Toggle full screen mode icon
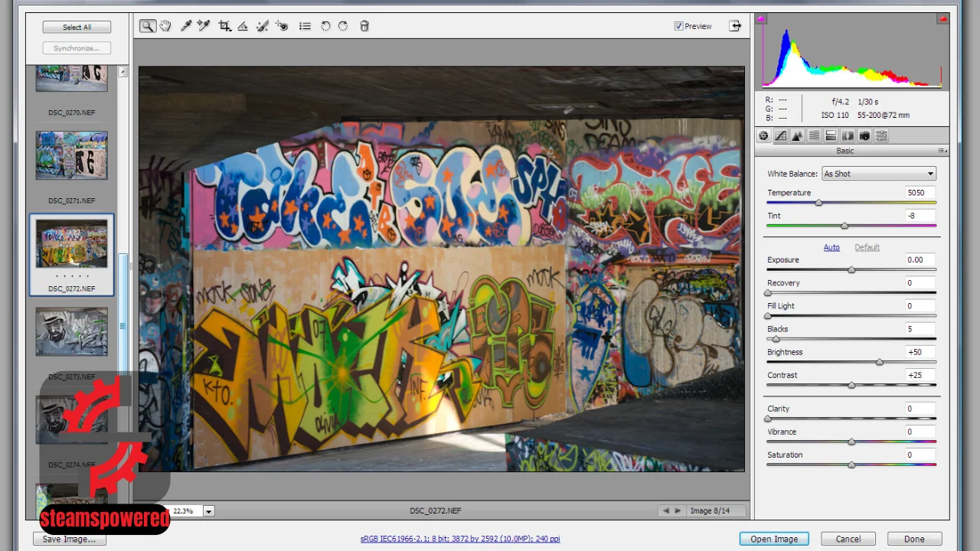Viewport: 980px width, 551px height. tap(735, 26)
